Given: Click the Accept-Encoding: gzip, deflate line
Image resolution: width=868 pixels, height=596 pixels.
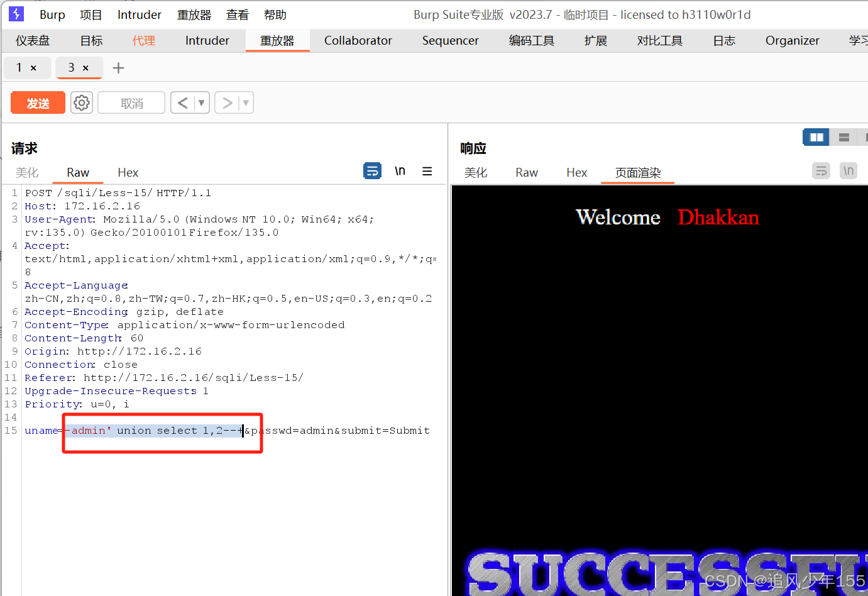Looking at the screenshot, I should (124, 312).
